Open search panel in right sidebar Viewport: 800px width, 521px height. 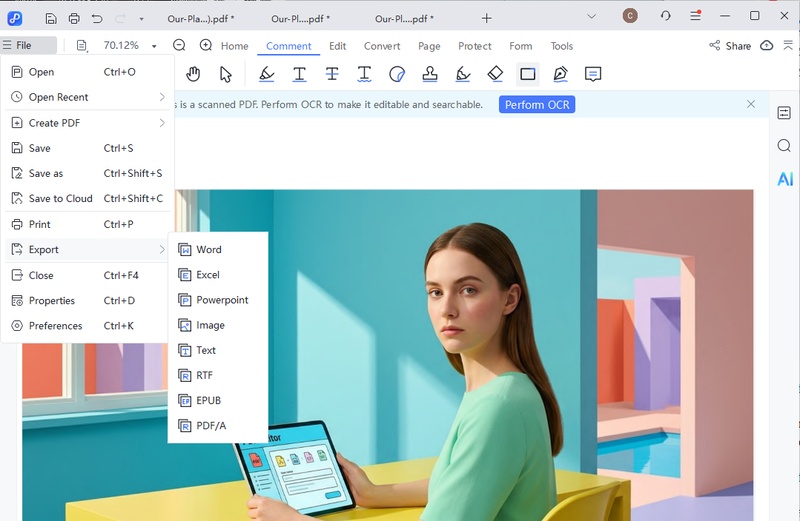pos(784,146)
